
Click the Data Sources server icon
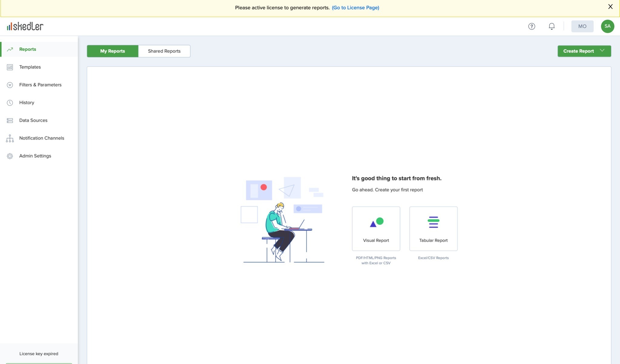click(10, 120)
